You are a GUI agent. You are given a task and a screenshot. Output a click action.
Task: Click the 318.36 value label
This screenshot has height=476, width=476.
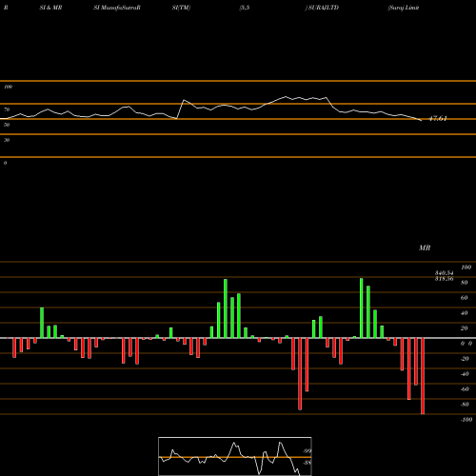(444, 279)
